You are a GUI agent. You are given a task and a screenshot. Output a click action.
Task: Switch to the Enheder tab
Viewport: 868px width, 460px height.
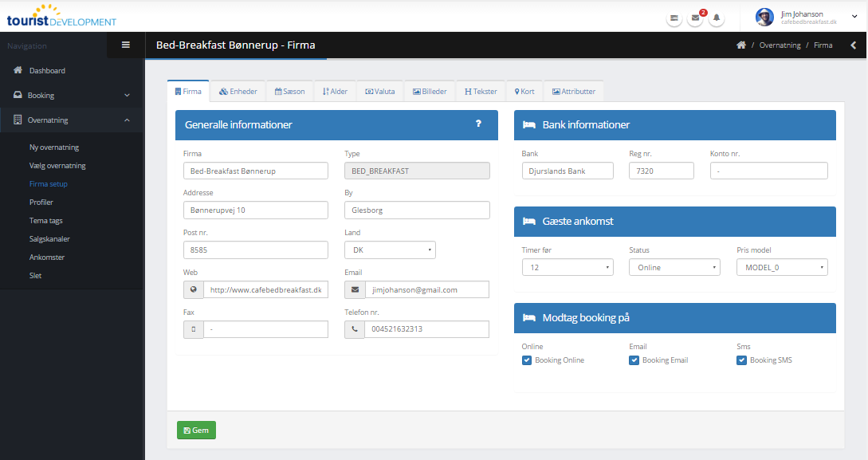[238, 92]
